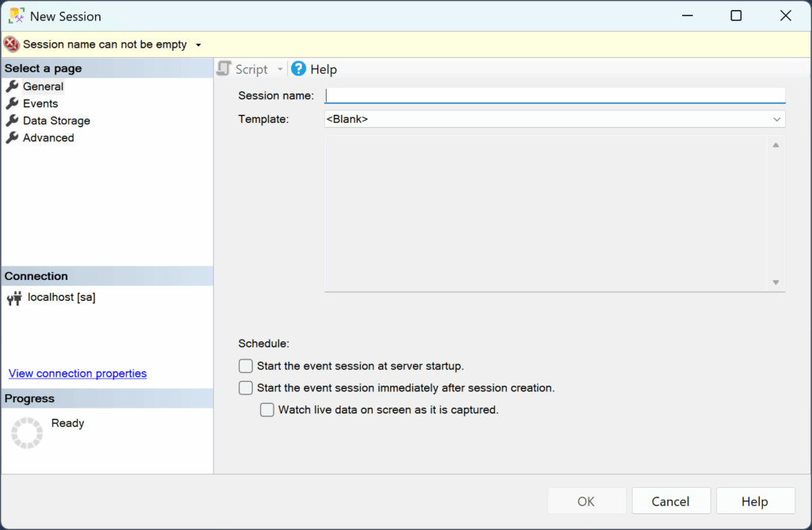This screenshot has width=812, height=530.
Task: Click the Ready status text
Action: [x=68, y=423]
